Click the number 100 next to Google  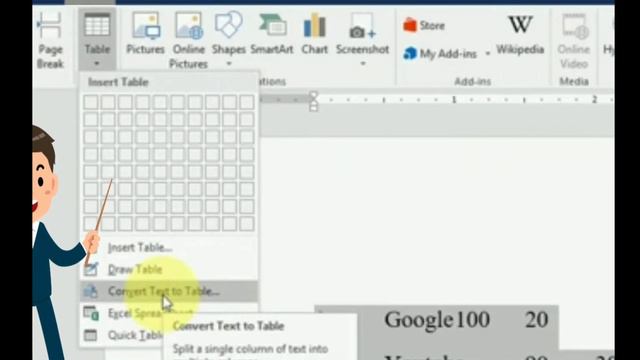[x=473, y=320]
